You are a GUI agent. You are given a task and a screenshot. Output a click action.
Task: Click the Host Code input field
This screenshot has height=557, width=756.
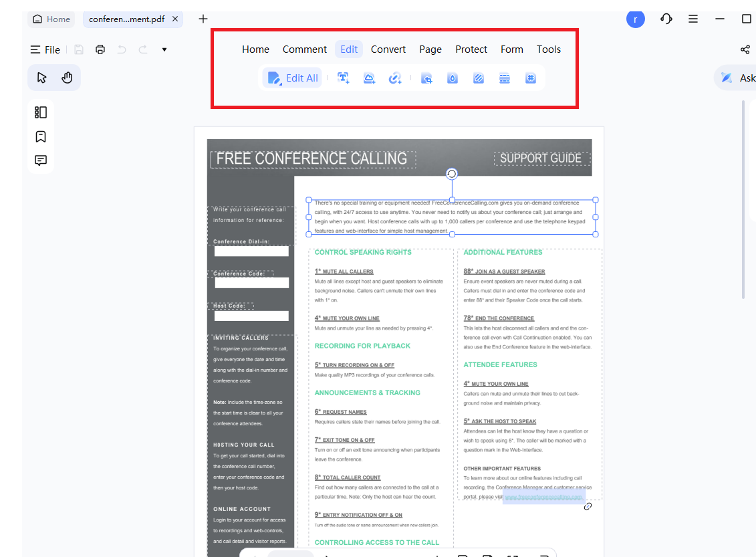[251, 316]
